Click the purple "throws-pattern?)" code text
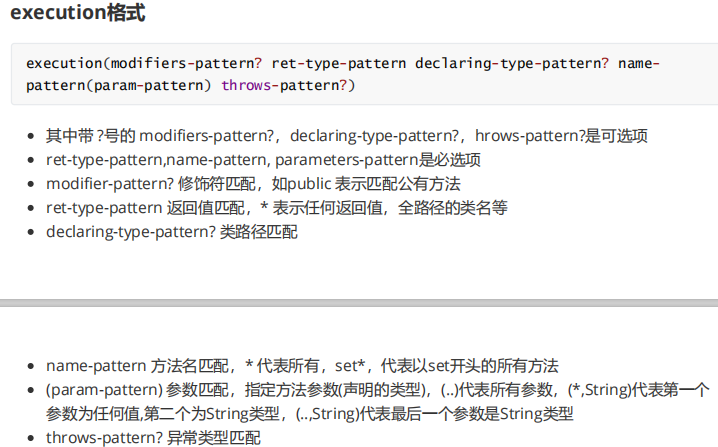The width and height of the screenshot is (718, 447). click(288, 84)
